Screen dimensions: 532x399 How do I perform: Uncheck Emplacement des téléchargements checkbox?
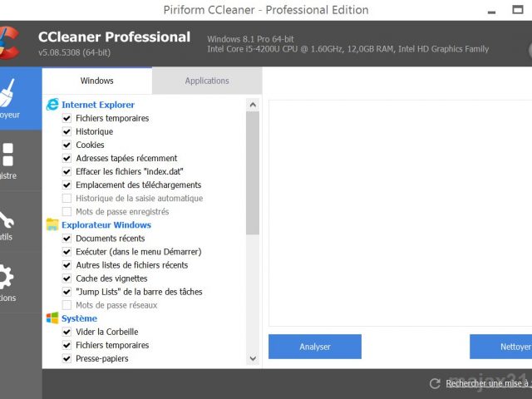click(66, 185)
